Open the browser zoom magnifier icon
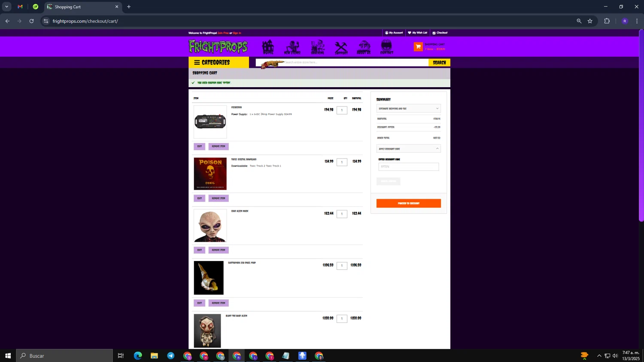Screen dimensions: 644x362 click(579, 21)
